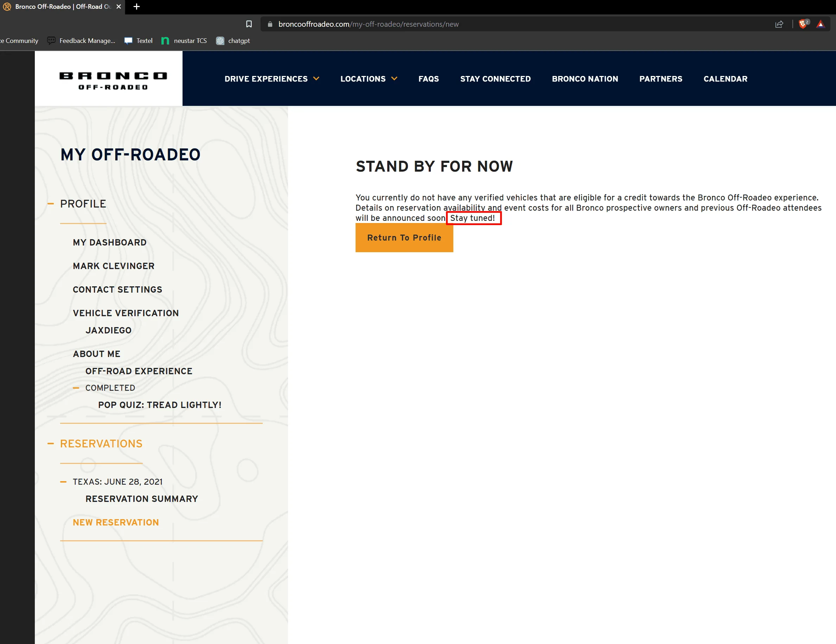Close the Bronco Off-Roadeo browser tab
This screenshot has width=836, height=644.
pos(119,7)
